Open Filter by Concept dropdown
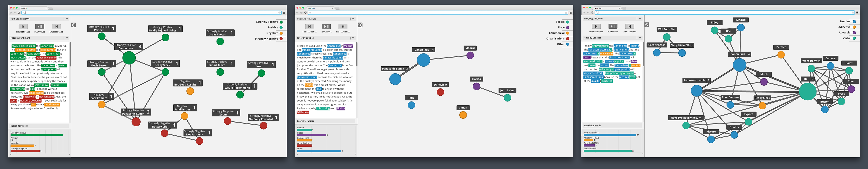 tap(640, 38)
